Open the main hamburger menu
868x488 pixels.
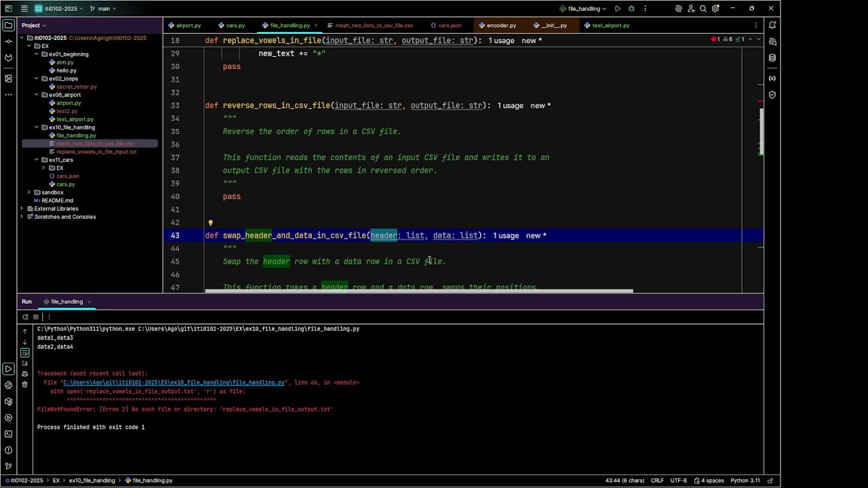24,9
